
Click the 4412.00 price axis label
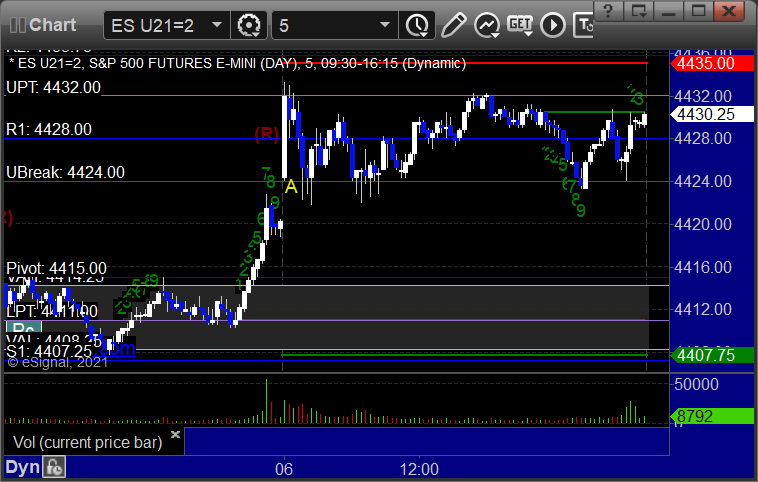(x=703, y=309)
